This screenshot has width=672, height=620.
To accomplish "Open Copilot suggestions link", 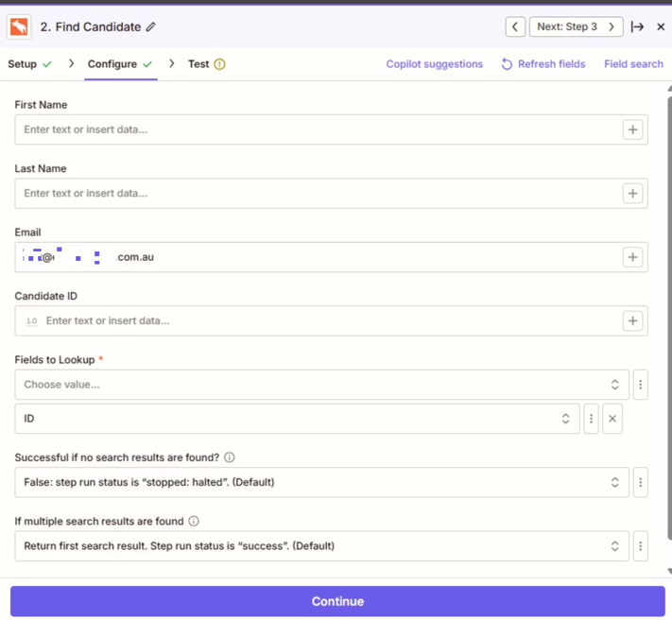I will click(x=434, y=64).
